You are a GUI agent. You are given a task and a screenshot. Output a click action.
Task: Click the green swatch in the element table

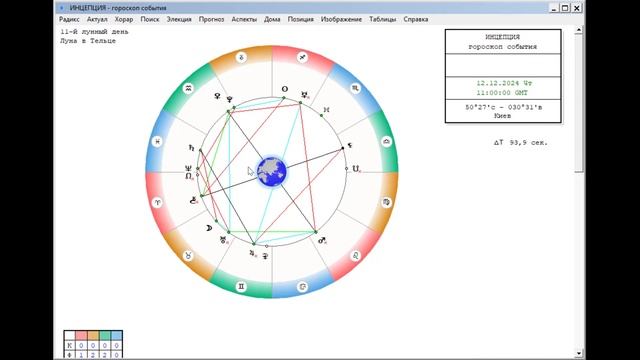105,336
